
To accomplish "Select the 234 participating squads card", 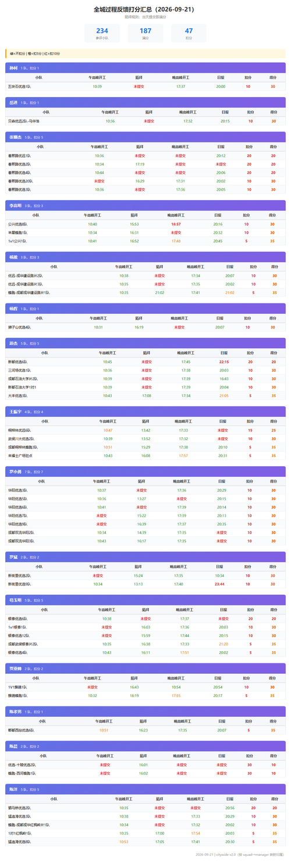I will pos(102,33).
